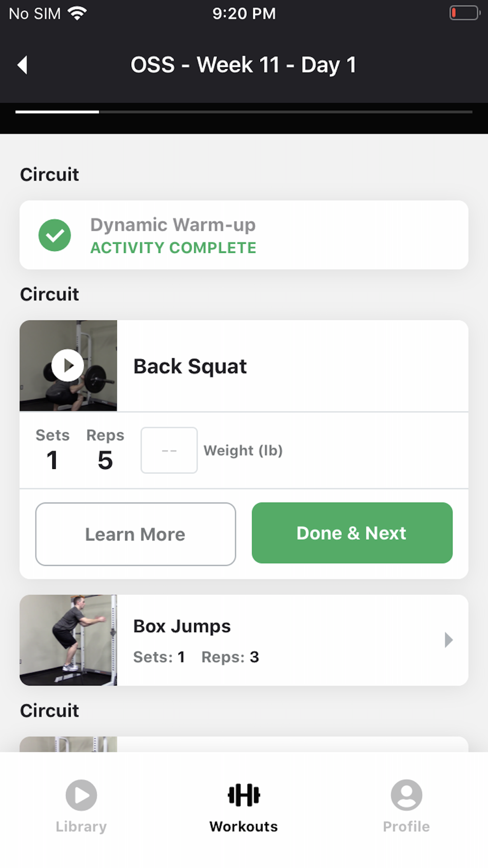
Task: Select the Library tab label
Action: (x=81, y=826)
